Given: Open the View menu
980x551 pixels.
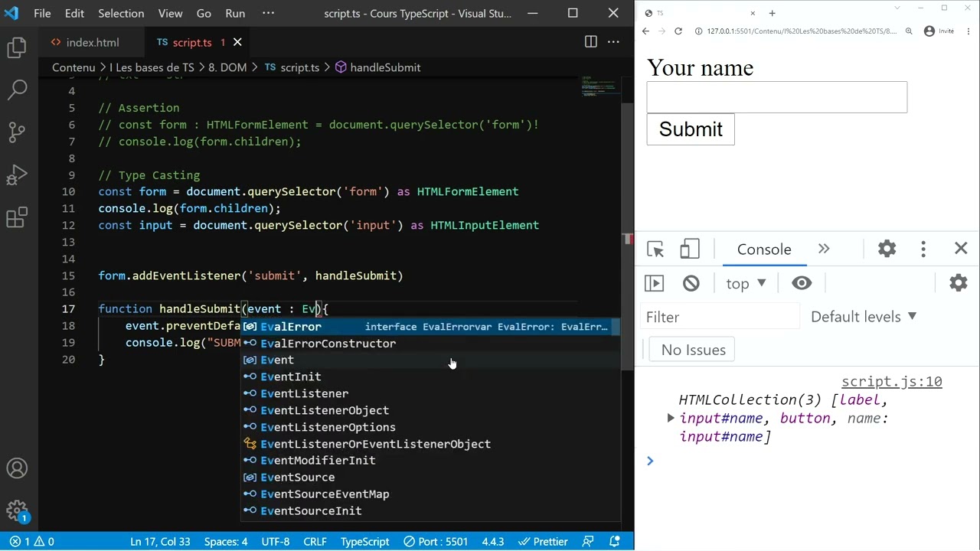Looking at the screenshot, I should (170, 13).
